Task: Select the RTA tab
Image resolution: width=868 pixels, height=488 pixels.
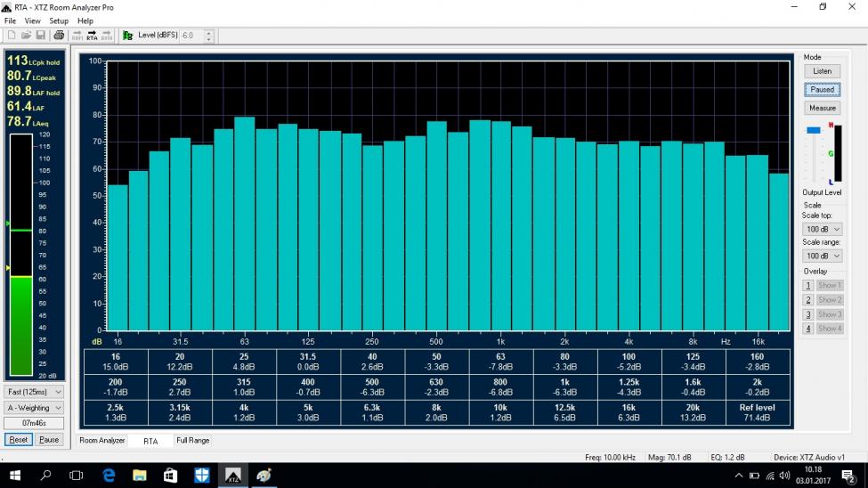Action: coord(150,441)
